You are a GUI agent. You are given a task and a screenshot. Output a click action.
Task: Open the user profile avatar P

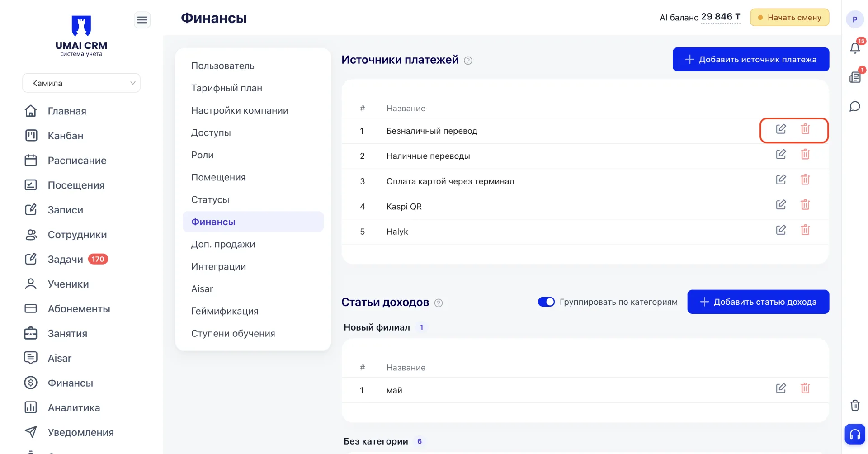(855, 19)
